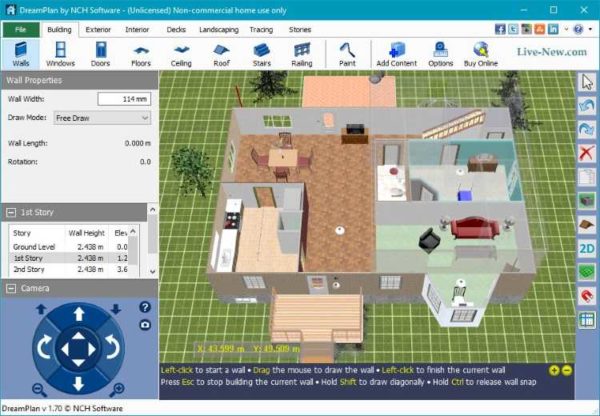Click the Buy Online button
The height and width of the screenshot is (416, 600).
pyautogui.click(x=481, y=54)
